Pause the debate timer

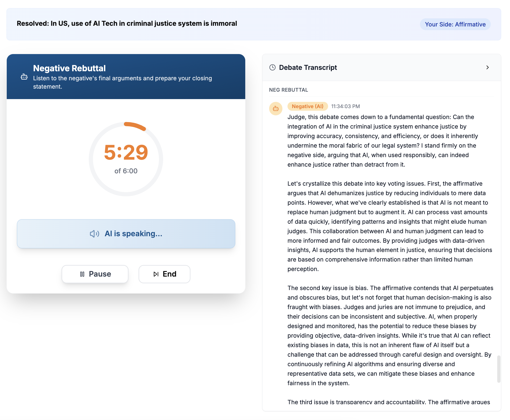[95, 274]
